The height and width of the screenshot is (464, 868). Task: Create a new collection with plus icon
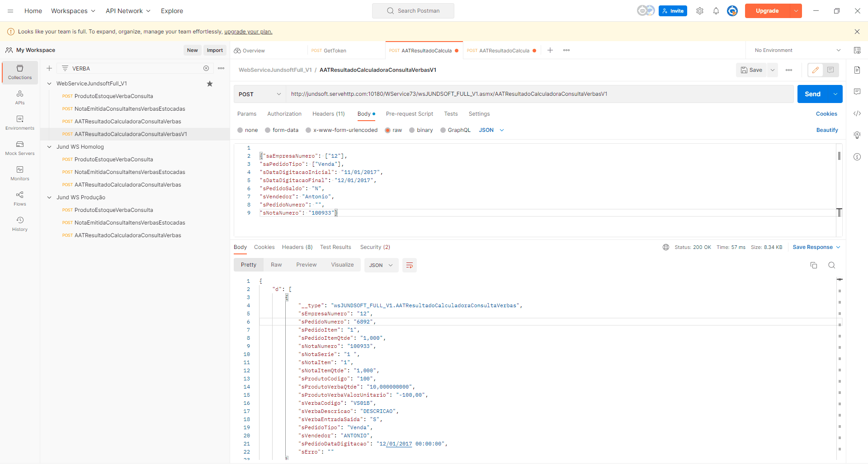click(49, 68)
